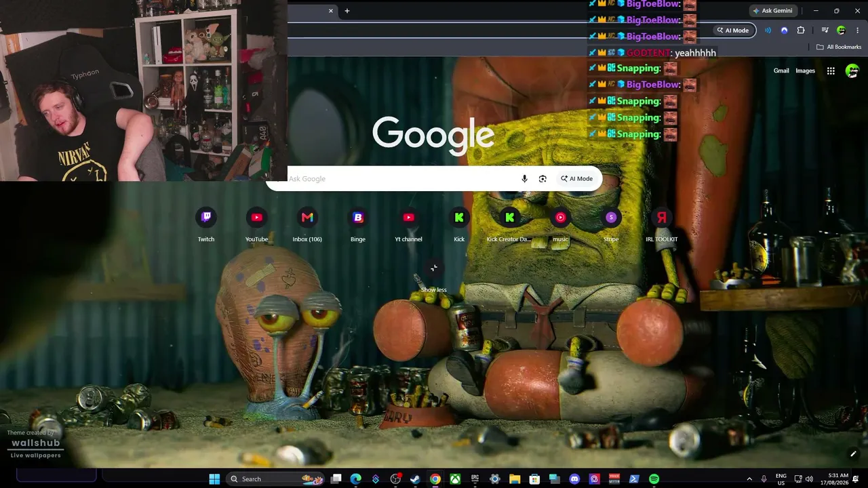Open the All Bookmarks folder
The width and height of the screenshot is (868, 488).
(839, 47)
